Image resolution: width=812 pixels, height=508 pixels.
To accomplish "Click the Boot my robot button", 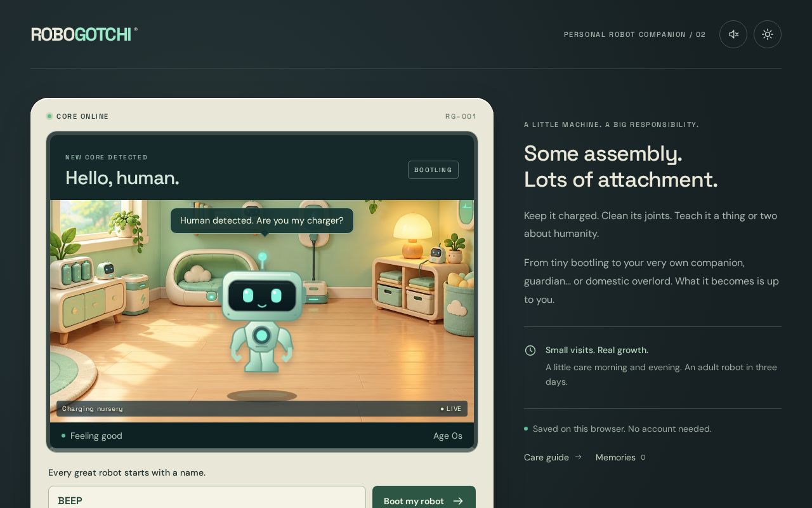I will pos(424,500).
